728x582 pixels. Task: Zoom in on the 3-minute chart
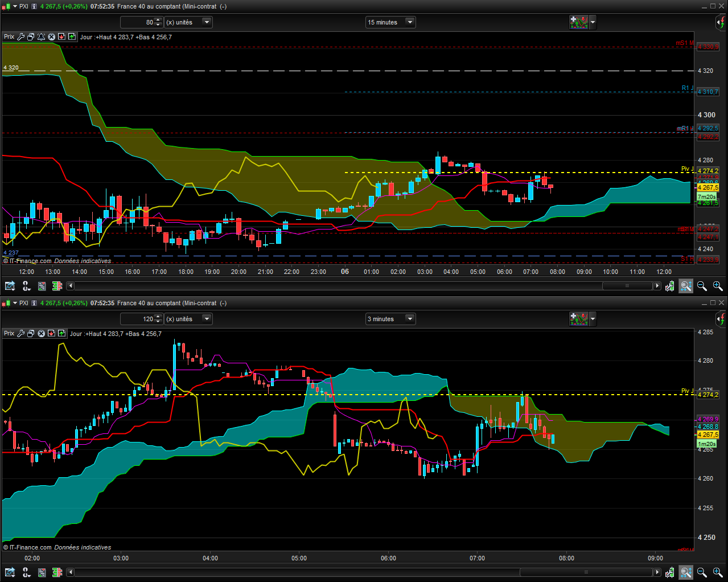717,572
